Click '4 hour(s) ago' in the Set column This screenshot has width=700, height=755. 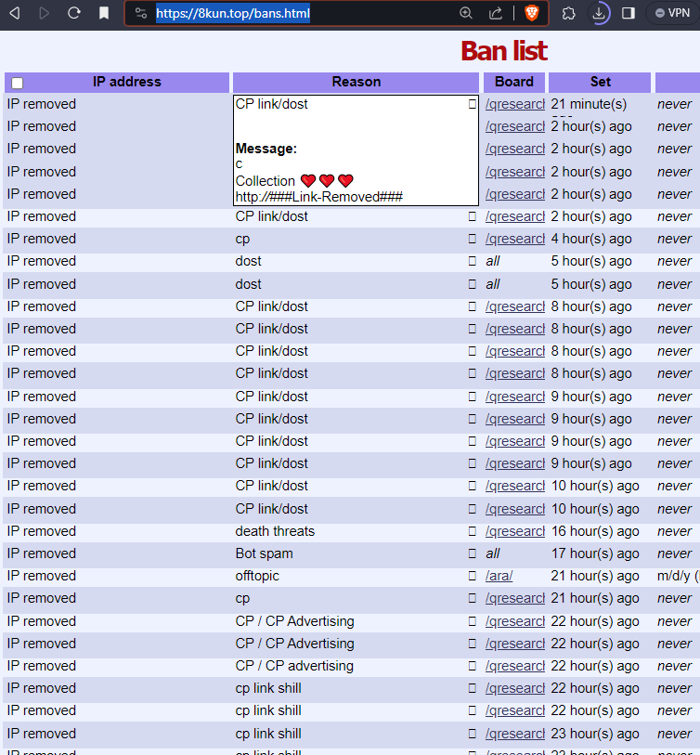(591, 239)
